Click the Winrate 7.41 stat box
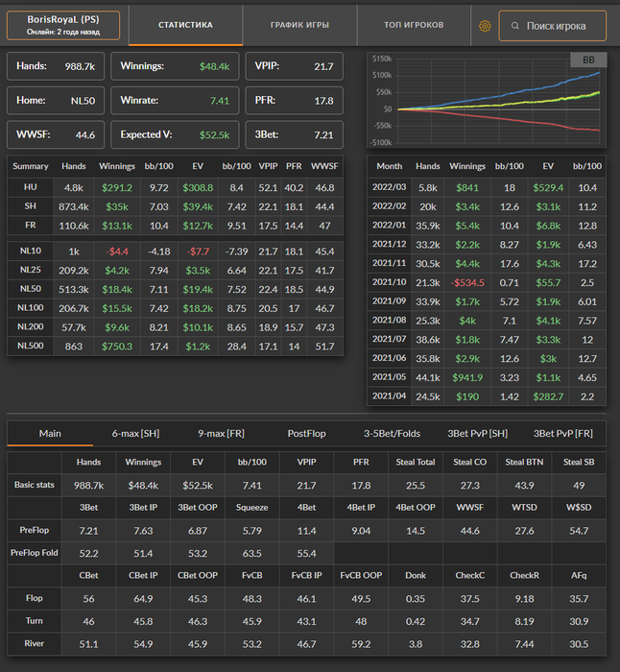This screenshot has height=672, width=620. point(175,101)
